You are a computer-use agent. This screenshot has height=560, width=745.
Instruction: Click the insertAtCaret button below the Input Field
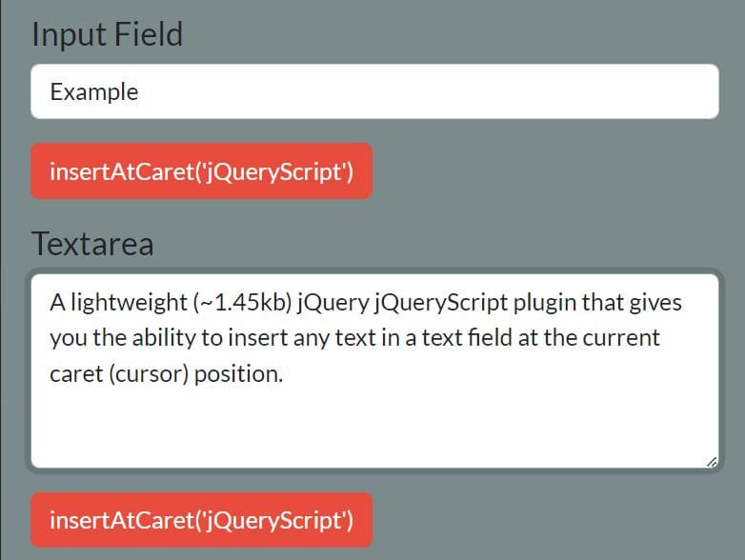click(x=201, y=171)
